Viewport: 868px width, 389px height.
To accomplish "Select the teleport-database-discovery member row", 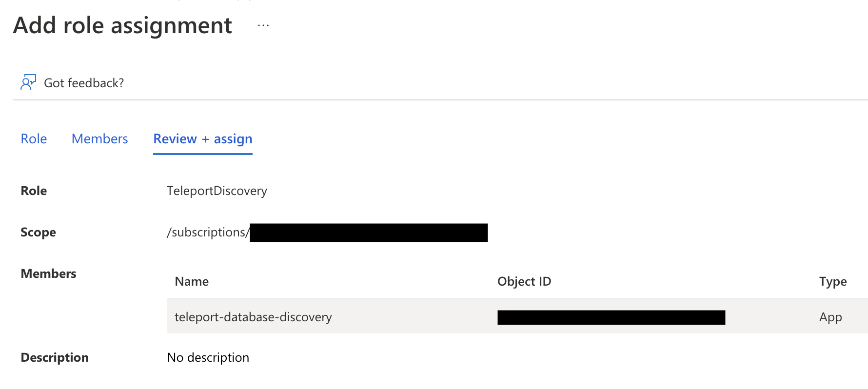I will [253, 317].
